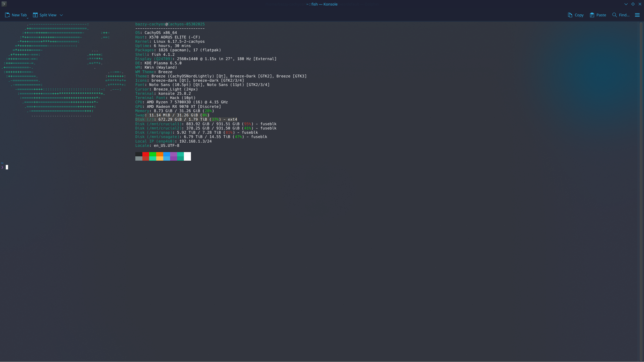Click the Konsole terminal icon in title bar
This screenshot has height=362, width=644.
[4, 4]
